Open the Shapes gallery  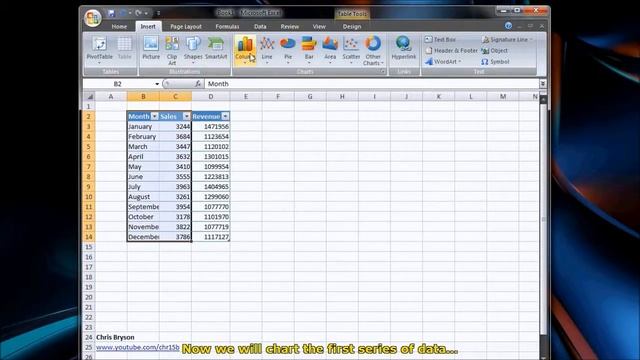(x=193, y=49)
